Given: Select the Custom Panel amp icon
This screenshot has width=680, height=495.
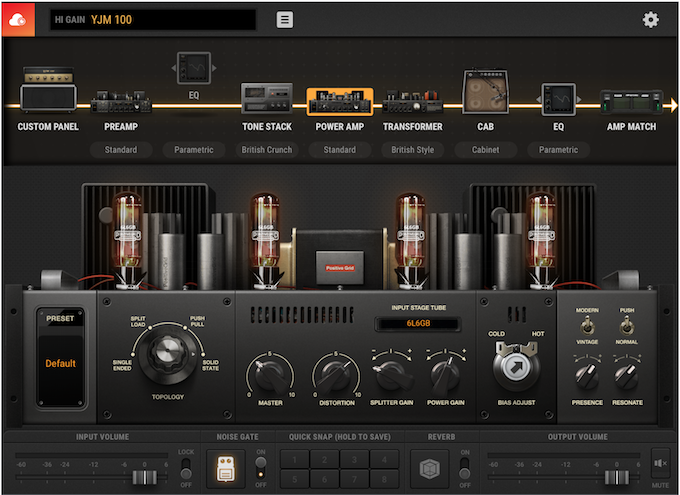Looking at the screenshot, I should [48, 89].
